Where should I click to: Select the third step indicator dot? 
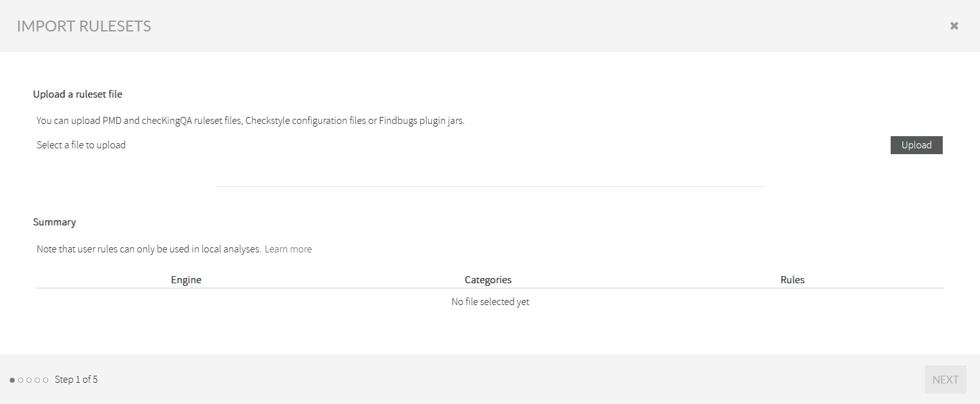click(28, 380)
